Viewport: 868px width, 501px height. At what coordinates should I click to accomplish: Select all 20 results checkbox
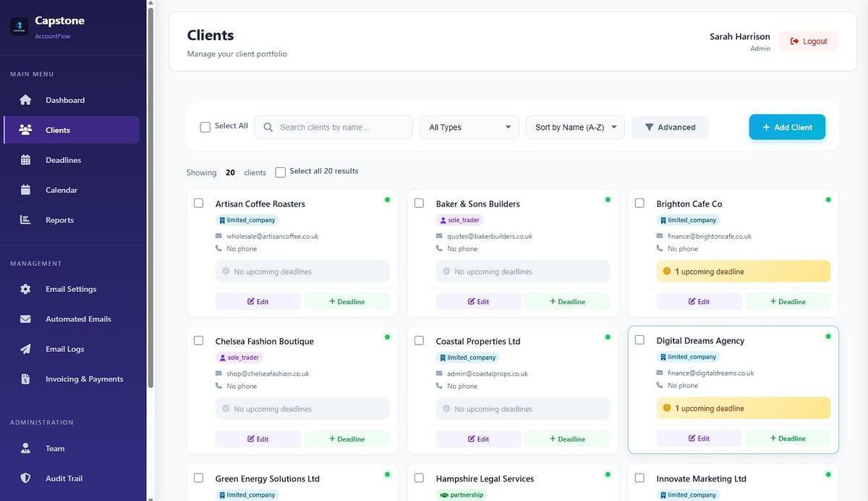click(x=280, y=172)
